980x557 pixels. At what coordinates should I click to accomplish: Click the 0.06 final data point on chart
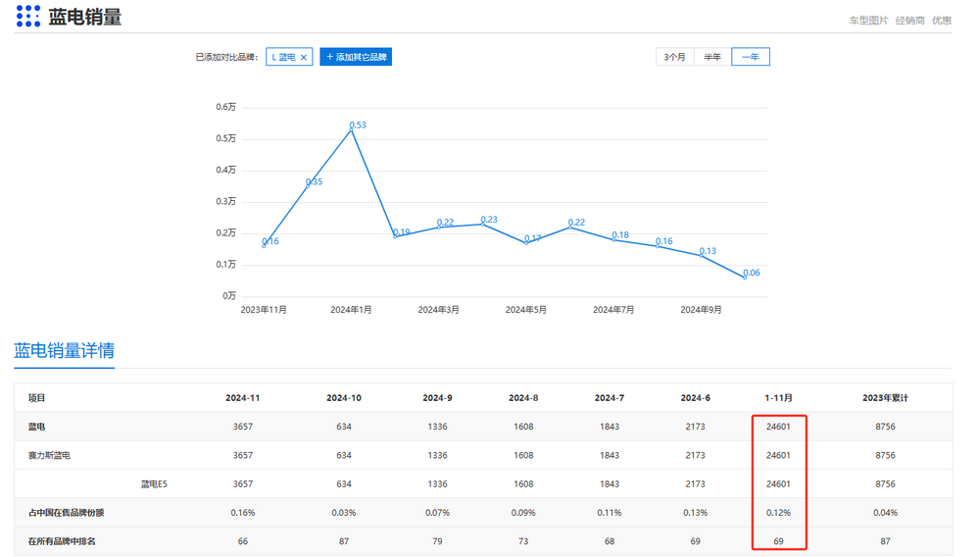[x=745, y=277]
